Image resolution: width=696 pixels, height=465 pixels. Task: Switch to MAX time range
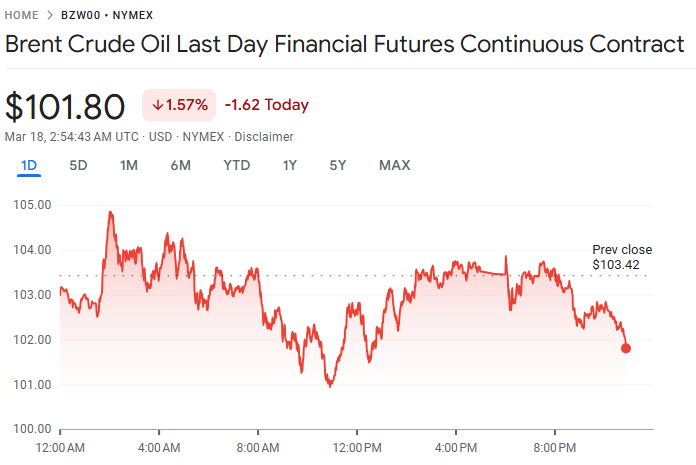(394, 165)
